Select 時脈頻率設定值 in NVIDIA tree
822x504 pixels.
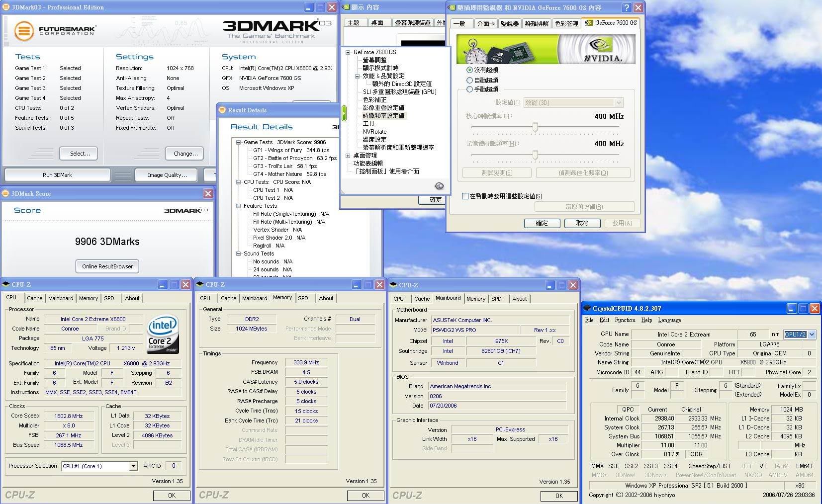tap(383, 116)
